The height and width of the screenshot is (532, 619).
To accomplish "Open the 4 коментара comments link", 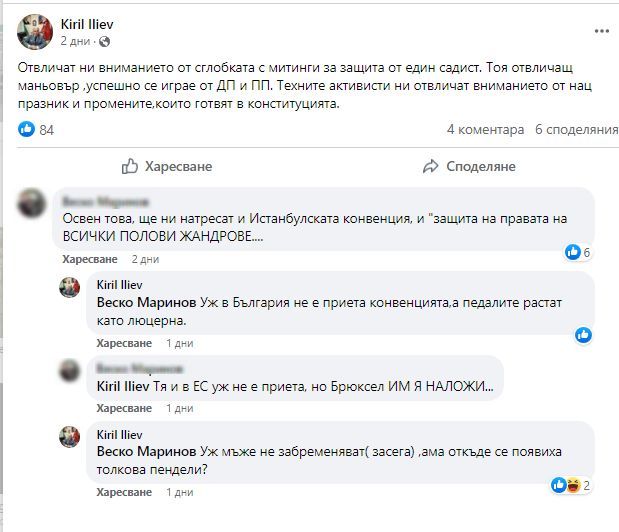I will pos(485,129).
